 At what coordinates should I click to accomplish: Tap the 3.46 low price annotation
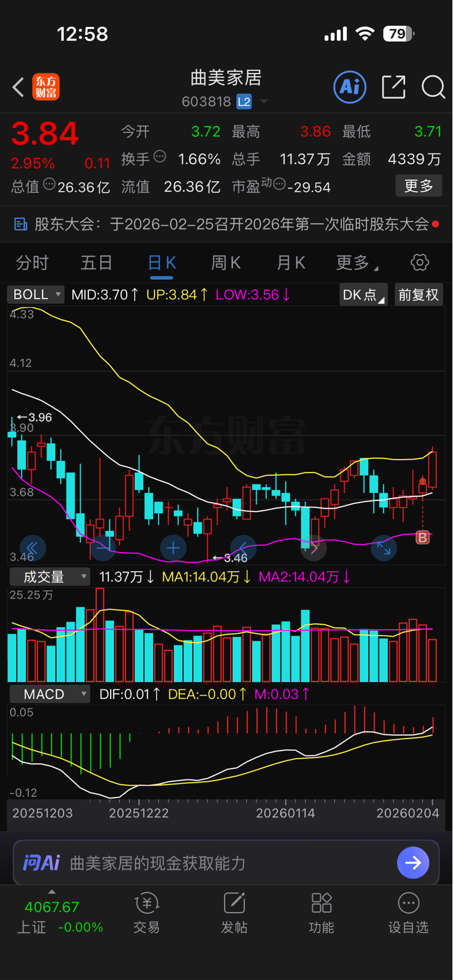point(230,557)
